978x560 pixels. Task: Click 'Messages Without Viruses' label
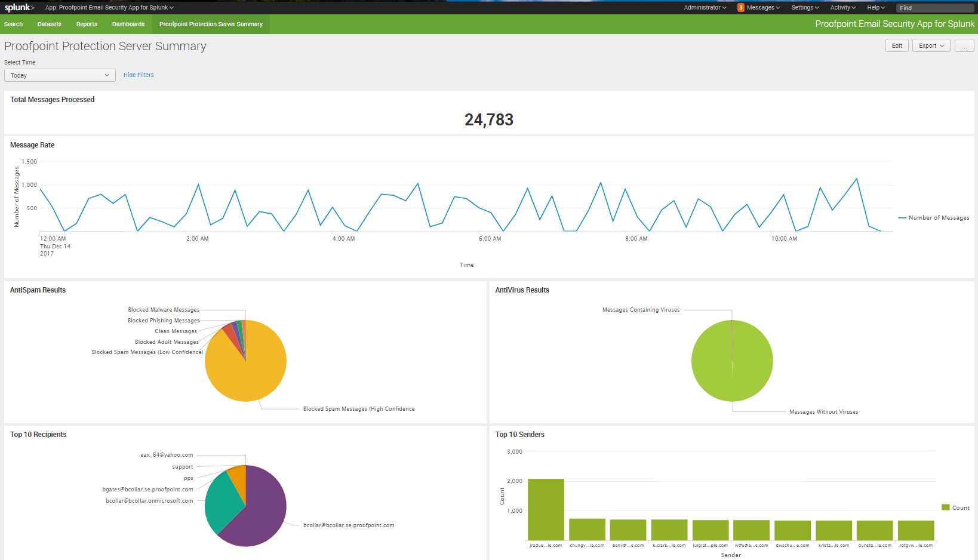click(x=823, y=412)
